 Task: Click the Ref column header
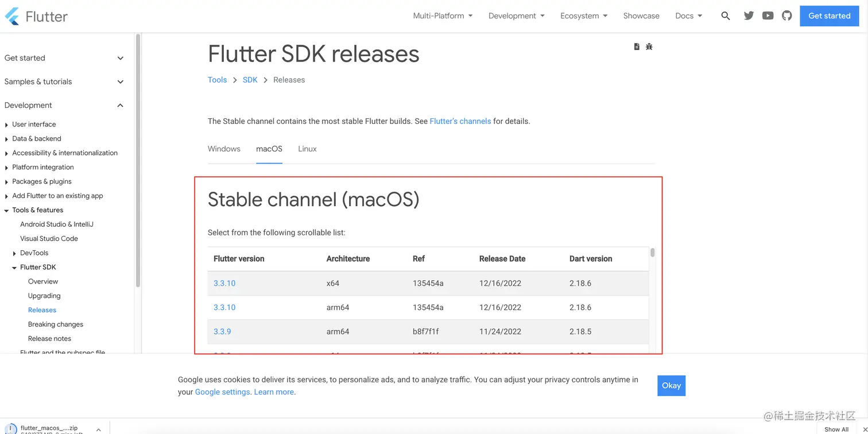coord(418,259)
